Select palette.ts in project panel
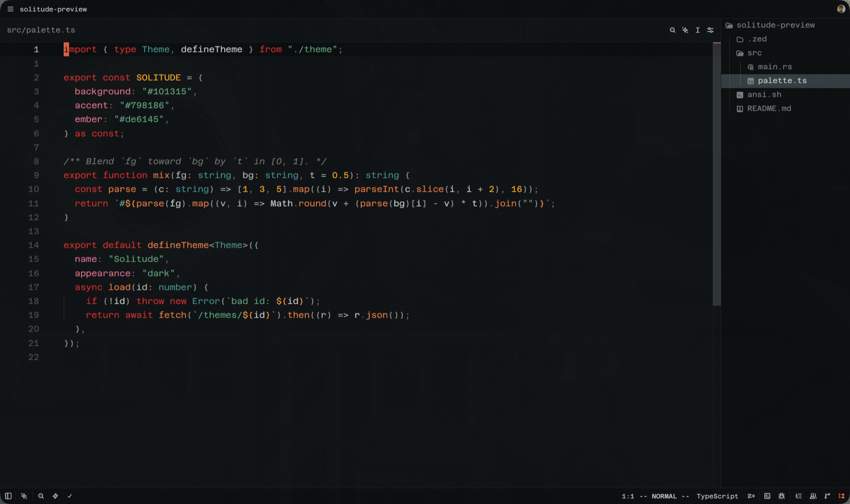The width and height of the screenshot is (850, 504). point(785,81)
